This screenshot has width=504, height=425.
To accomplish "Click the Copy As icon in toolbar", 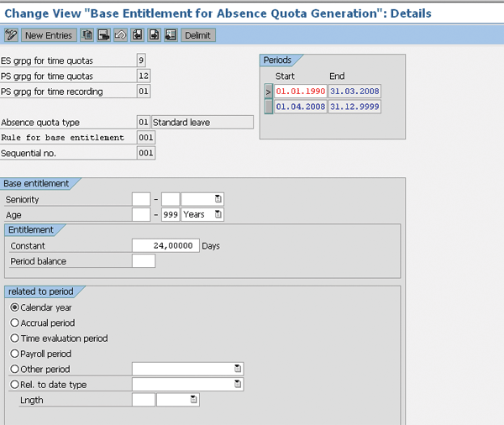I will 87,35.
